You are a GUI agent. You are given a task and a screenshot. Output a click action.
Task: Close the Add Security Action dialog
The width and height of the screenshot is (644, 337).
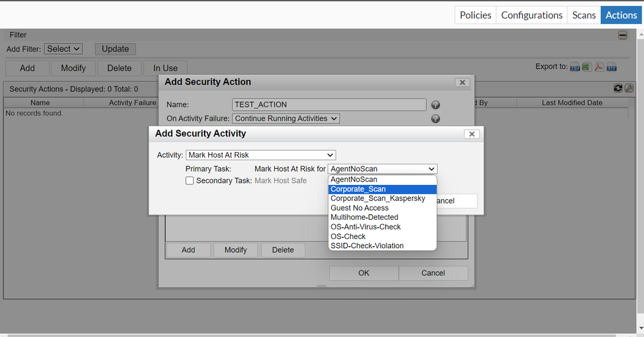click(x=462, y=82)
